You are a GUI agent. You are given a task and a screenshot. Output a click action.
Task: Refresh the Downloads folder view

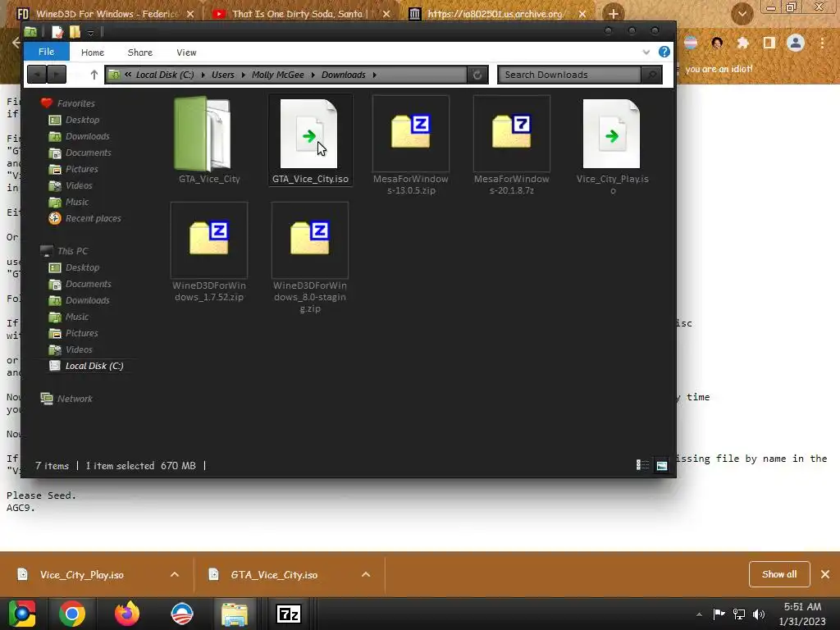point(477,75)
